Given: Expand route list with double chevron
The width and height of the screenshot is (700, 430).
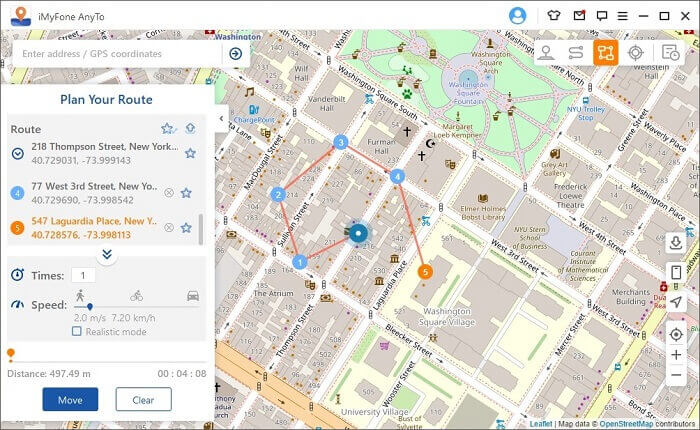Looking at the screenshot, I should tap(107, 255).
